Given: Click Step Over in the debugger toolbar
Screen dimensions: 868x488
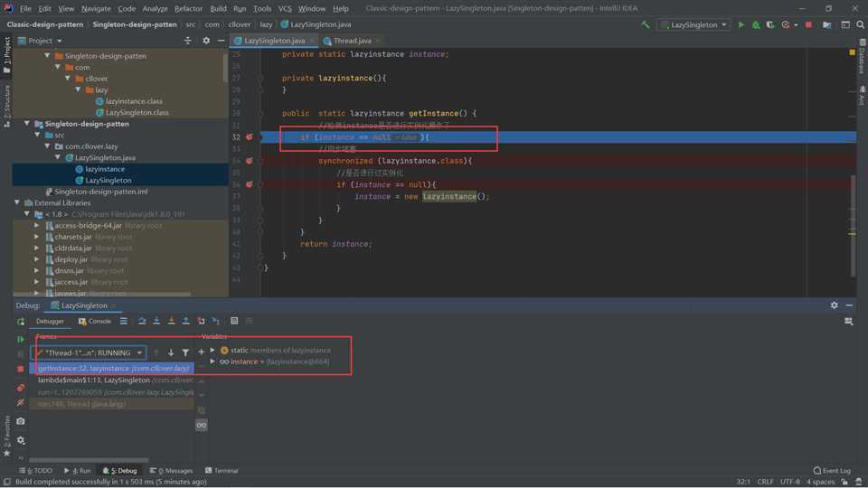Looking at the screenshot, I should pos(142,321).
